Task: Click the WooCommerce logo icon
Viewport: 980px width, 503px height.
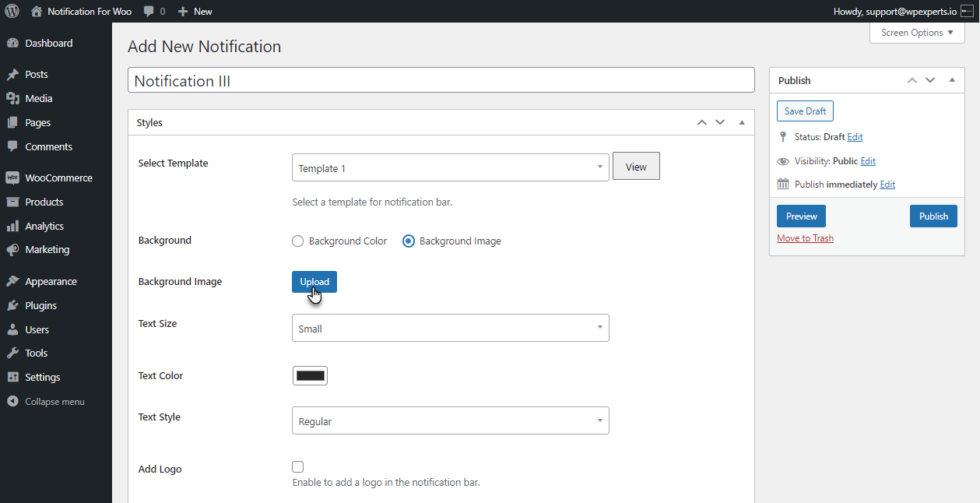Action: (12, 178)
